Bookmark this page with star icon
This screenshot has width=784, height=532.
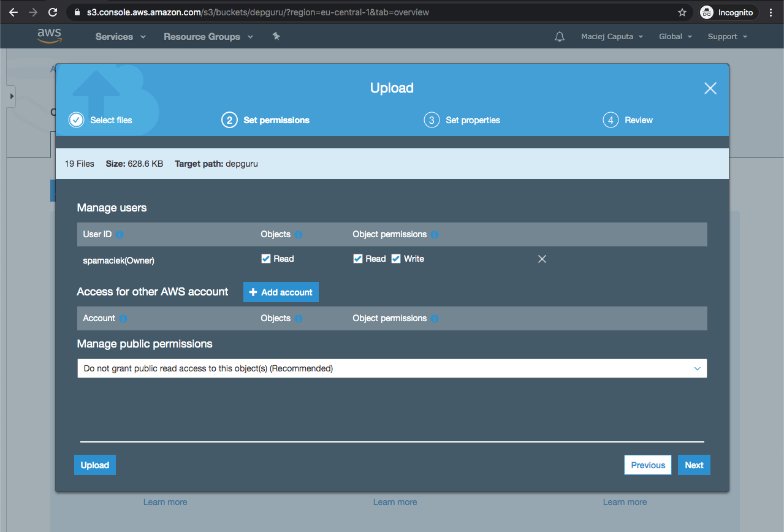[x=682, y=12]
